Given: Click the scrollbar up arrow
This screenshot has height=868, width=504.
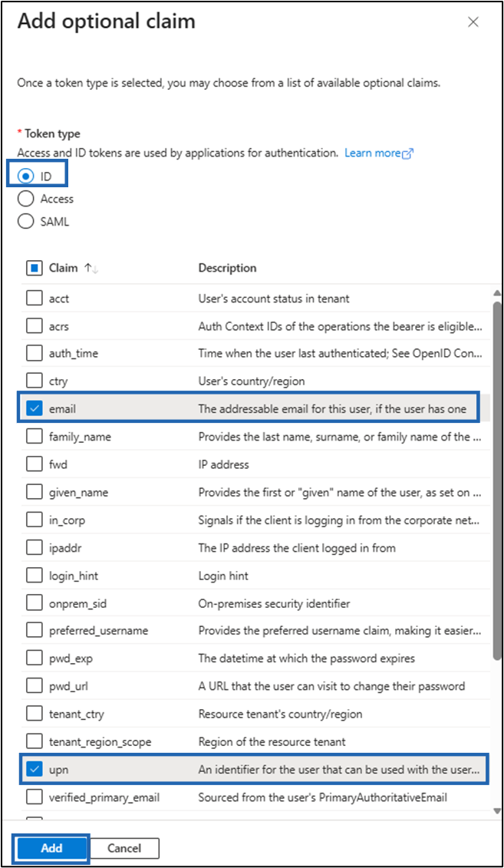Looking at the screenshot, I should [497, 293].
